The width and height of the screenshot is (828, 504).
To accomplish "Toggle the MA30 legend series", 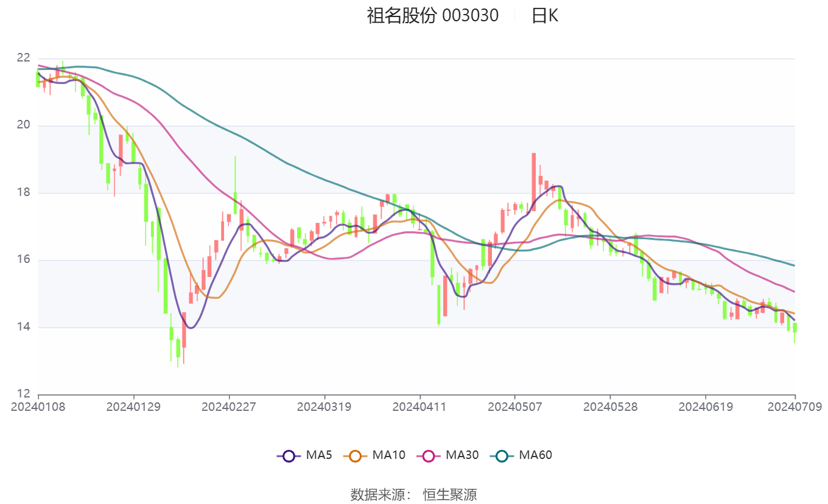I will (x=447, y=455).
